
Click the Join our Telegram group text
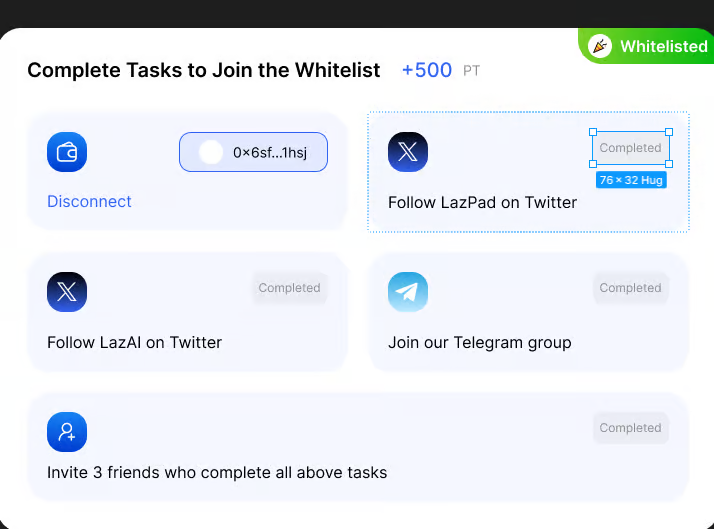click(480, 342)
